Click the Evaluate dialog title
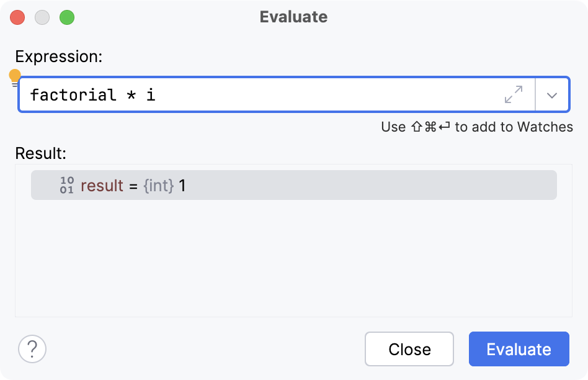The image size is (588, 380). [x=293, y=17]
